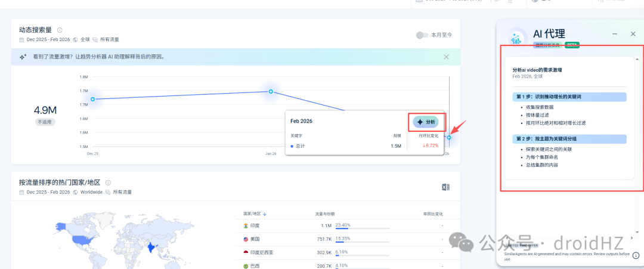Close the AI 代理 panel
The width and height of the screenshot is (644, 269).
pos(633,34)
